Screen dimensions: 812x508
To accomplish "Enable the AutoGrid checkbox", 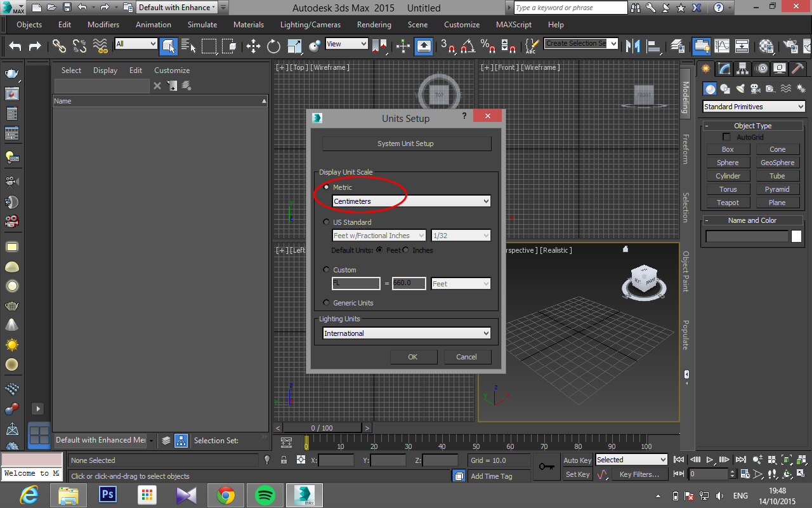I will click(x=727, y=137).
